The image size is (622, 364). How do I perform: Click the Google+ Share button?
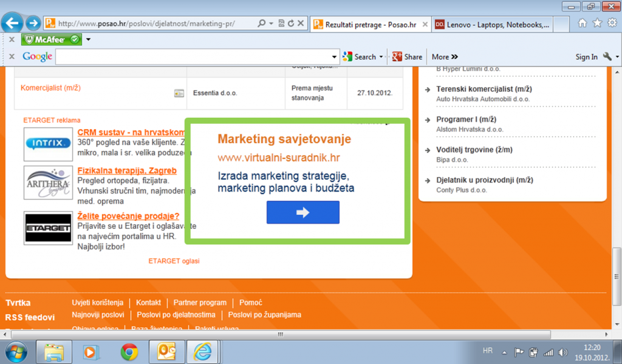tap(407, 56)
